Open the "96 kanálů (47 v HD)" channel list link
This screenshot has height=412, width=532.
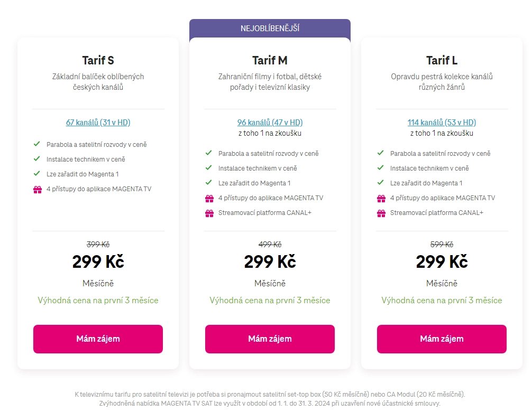coord(270,122)
